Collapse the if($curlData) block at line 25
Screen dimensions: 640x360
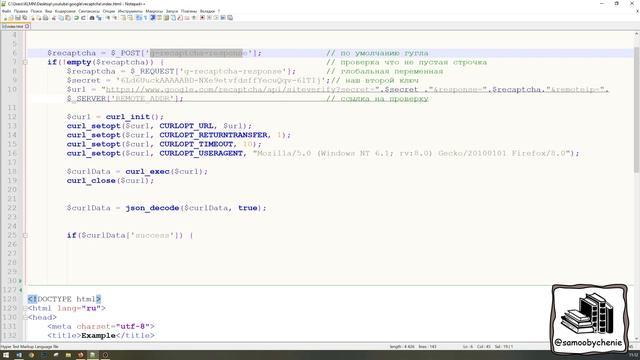point(25,236)
